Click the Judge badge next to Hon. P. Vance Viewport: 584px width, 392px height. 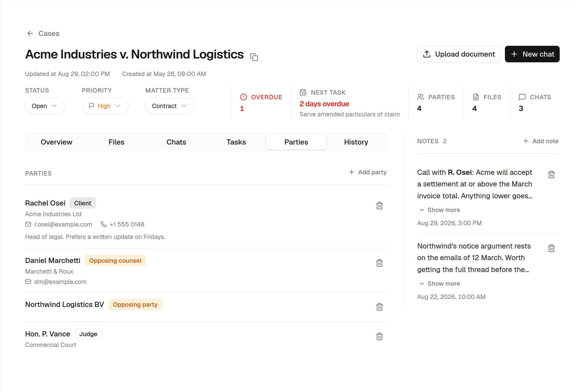[x=88, y=334]
